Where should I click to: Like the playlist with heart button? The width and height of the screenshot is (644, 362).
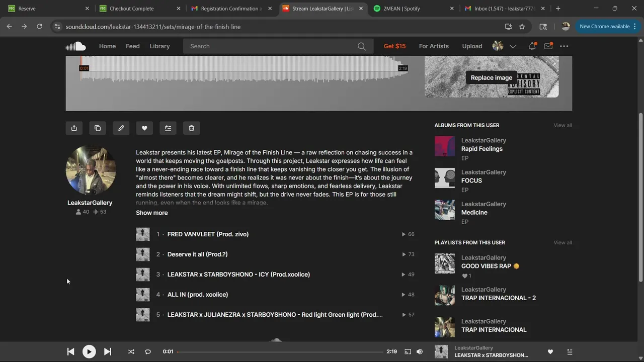[x=144, y=128]
